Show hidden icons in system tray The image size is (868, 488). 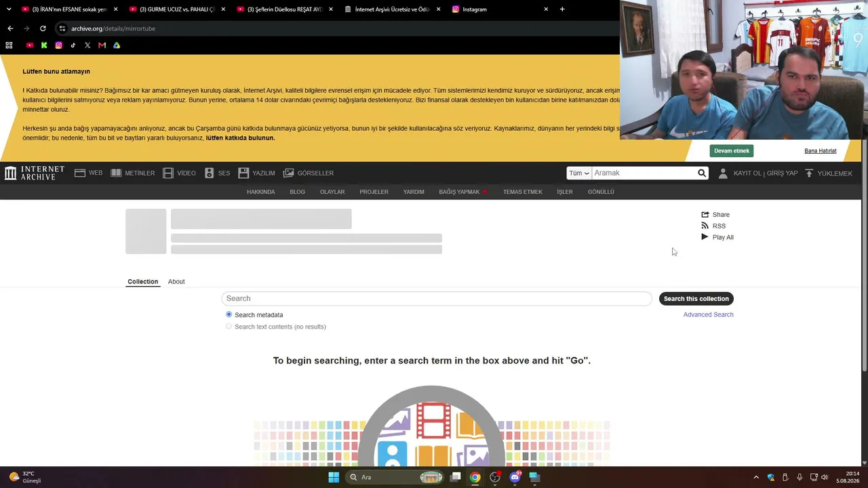coord(756,477)
